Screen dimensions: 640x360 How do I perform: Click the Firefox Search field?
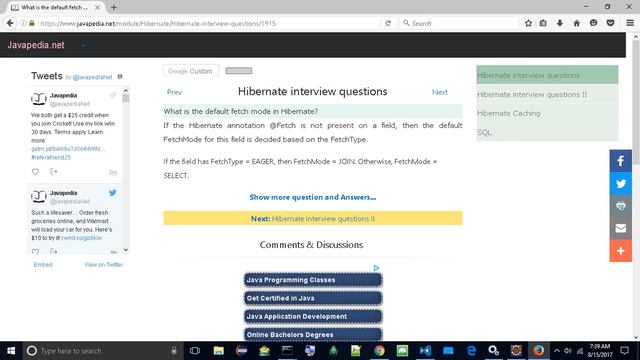click(x=459, y=23)
